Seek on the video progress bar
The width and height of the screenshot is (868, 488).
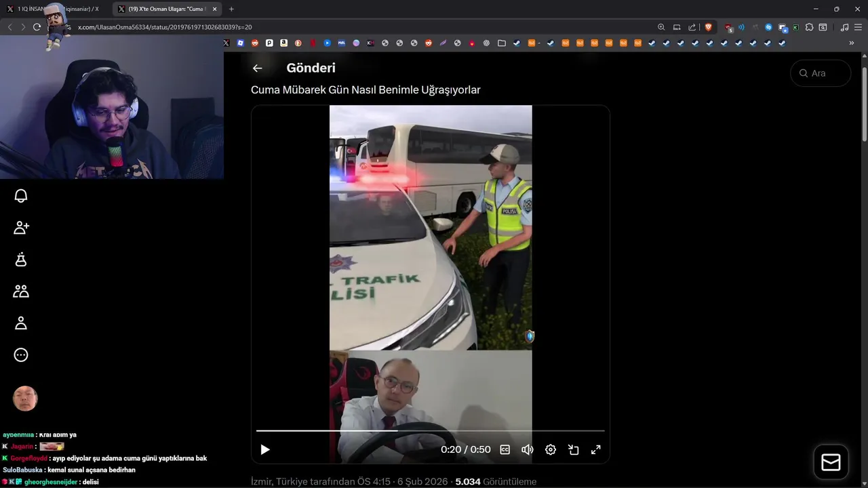click(x=430, y=430)
